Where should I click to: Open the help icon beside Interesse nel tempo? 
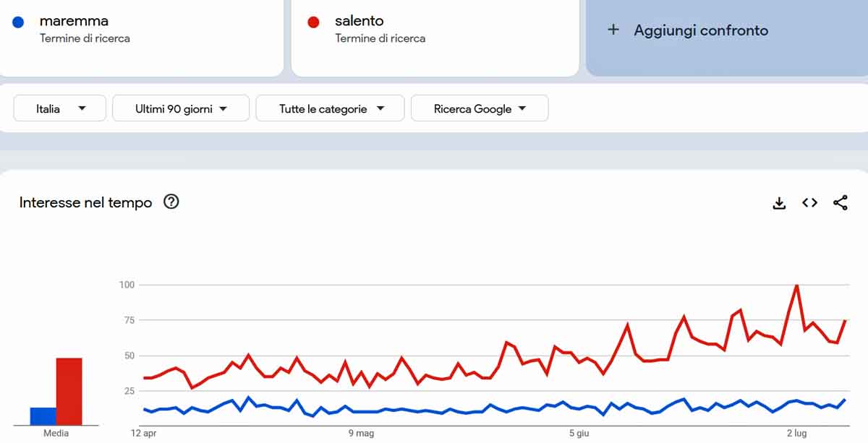[171, 202]
